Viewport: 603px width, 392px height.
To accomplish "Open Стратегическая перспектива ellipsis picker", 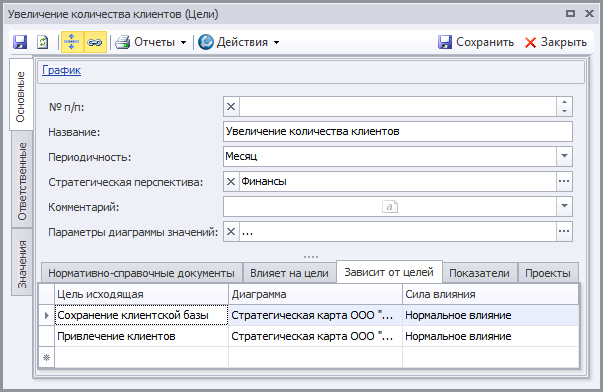I will click(564, 181).
